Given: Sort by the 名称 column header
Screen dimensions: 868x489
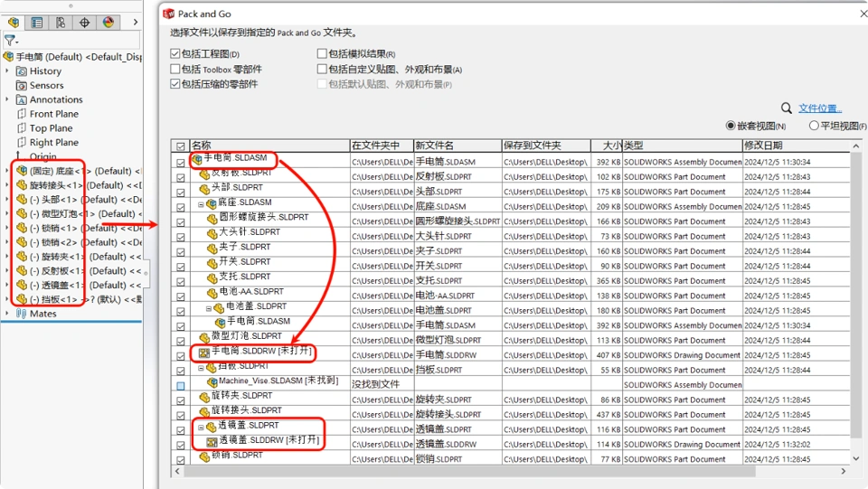Looking at the screenshot, I should [x=269, y=146].
